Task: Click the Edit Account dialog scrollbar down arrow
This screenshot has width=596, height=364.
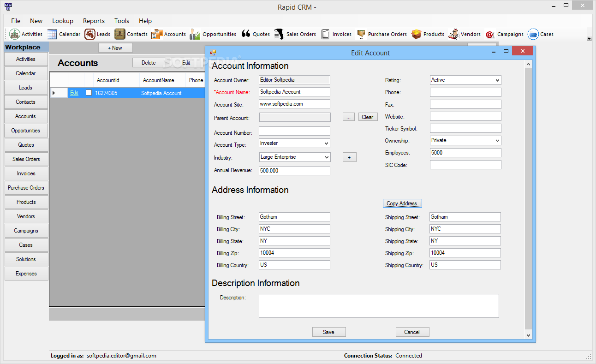Action: [x=529, y=336]
